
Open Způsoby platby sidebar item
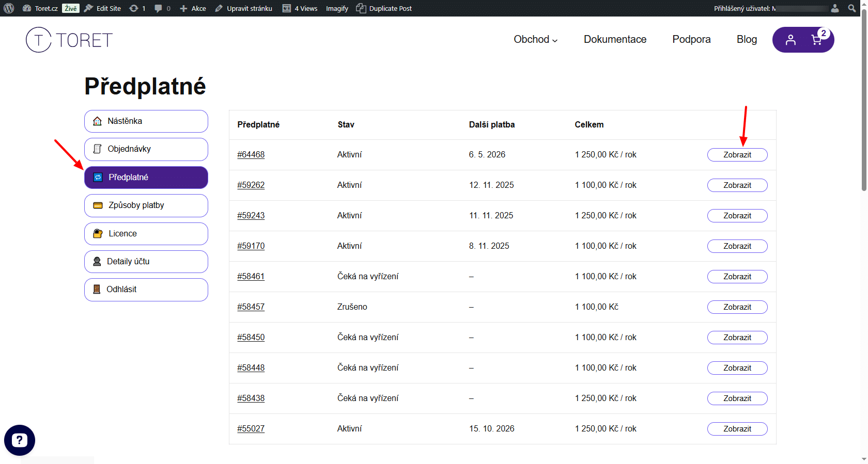pyautogui.click(x=146, y=205)
